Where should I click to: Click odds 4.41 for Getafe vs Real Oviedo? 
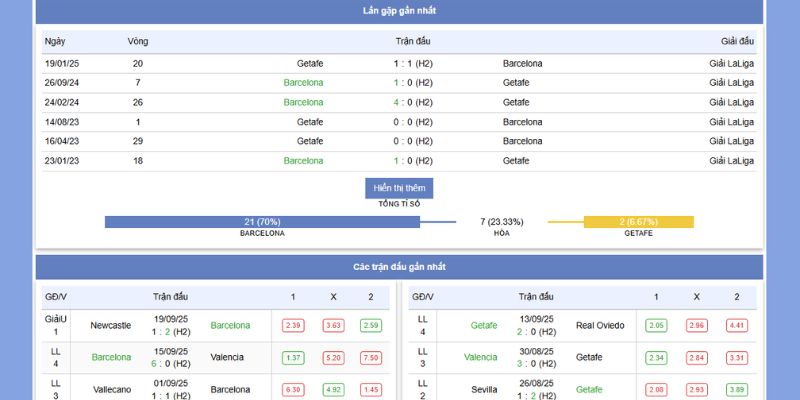click(737, 326)
